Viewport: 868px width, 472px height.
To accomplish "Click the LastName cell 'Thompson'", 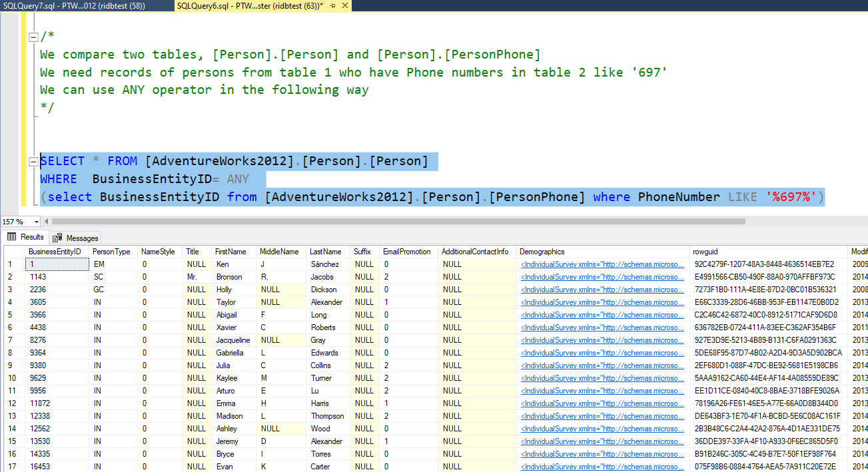I will (x=328, y=416).
